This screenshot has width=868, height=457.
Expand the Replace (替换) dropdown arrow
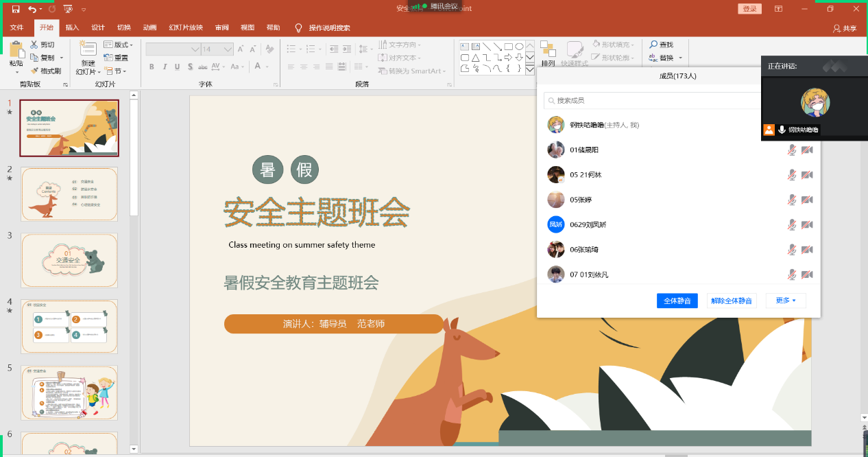[x=680, y=58]
